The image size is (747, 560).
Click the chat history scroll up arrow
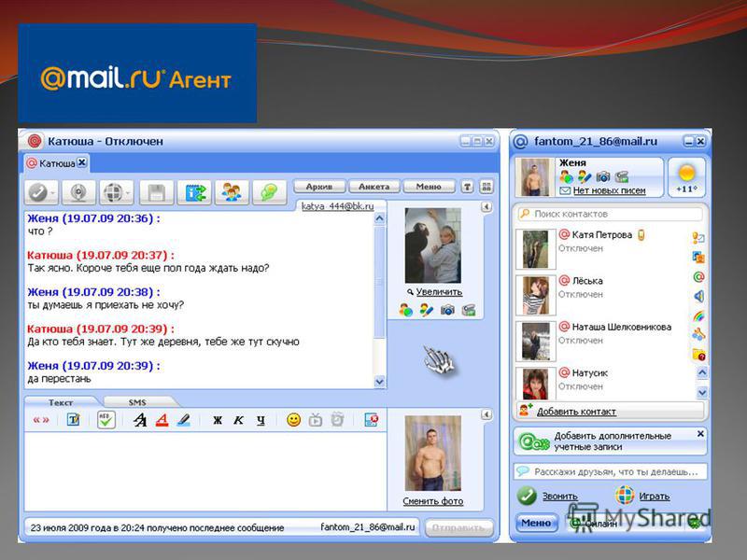(x=380, y=218)
